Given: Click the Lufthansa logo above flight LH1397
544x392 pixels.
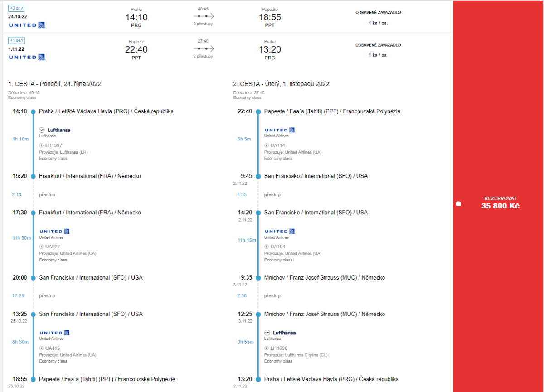Looking at the screenshot, I should pos(55,130).
